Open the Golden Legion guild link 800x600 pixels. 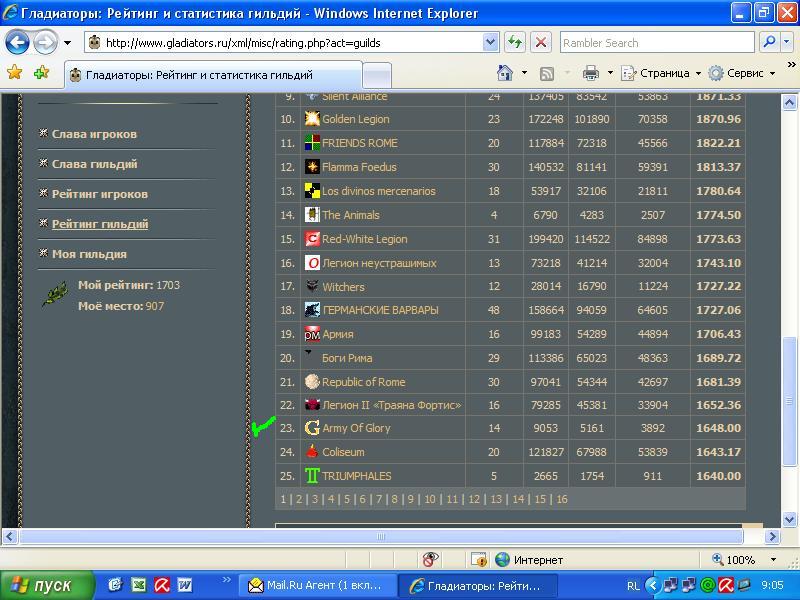(x=355, y=119)
